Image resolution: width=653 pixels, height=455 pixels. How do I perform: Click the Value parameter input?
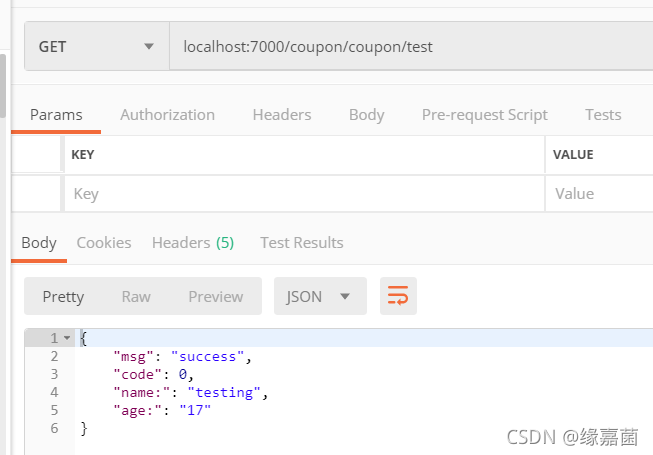[599, 194]
